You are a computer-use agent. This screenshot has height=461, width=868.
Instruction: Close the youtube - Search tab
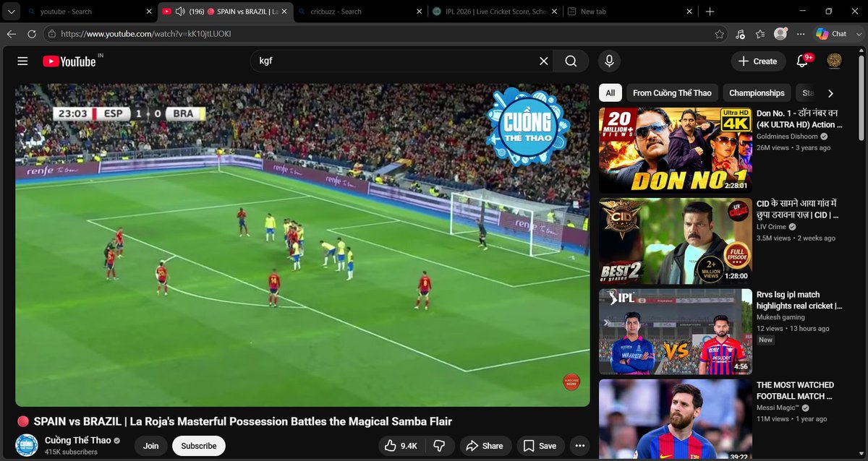148,12
